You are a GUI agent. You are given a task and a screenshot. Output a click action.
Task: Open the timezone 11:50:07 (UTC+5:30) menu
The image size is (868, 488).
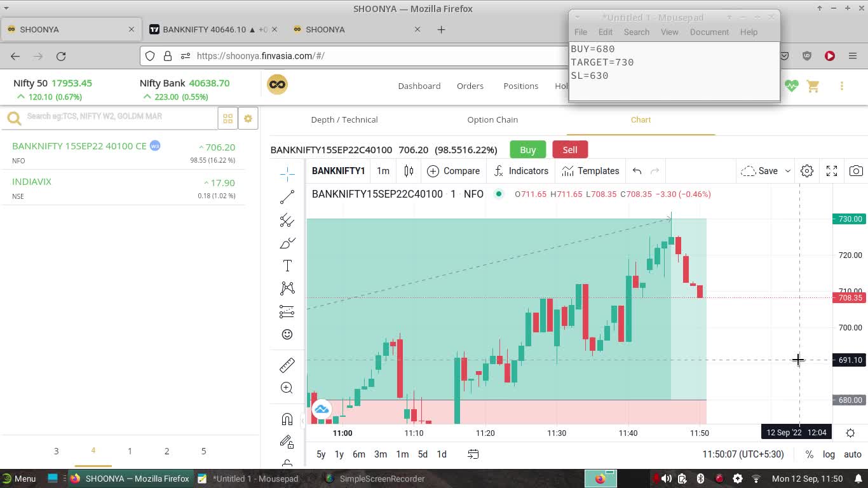[x=743, y=454]
